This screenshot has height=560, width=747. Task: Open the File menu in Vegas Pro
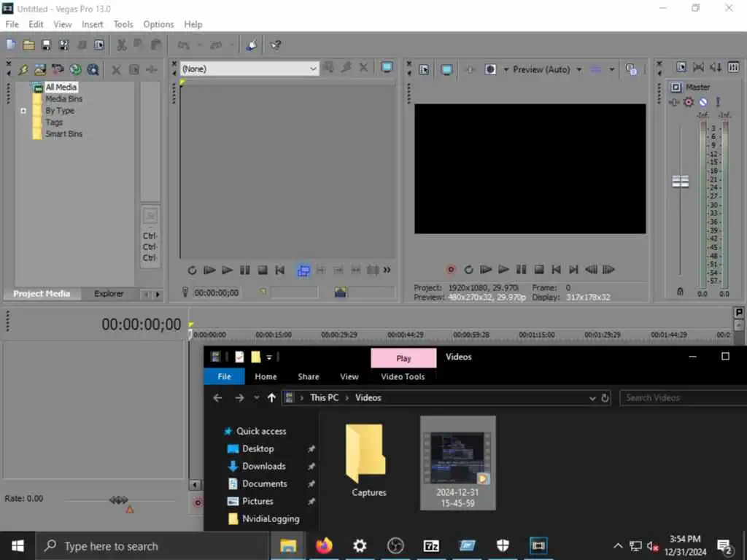12,24
